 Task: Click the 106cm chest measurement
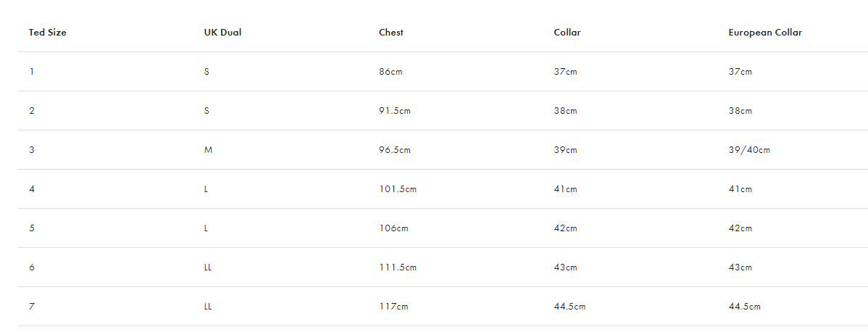pos(393,228)
